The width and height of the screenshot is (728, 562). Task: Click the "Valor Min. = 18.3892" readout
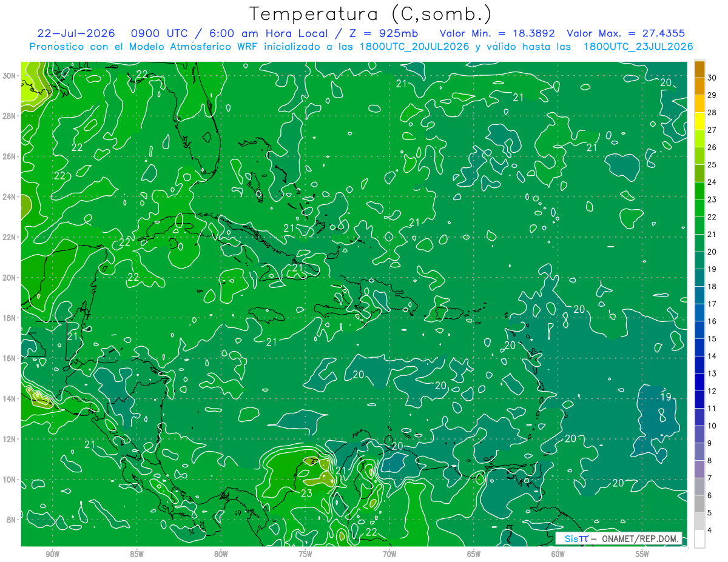pos(498,33)
